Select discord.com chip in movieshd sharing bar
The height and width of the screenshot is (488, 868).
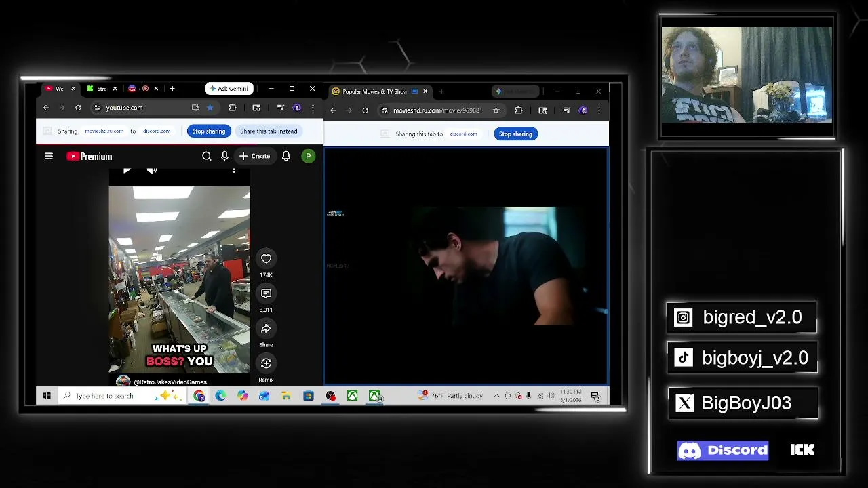[x=463, y=134]
